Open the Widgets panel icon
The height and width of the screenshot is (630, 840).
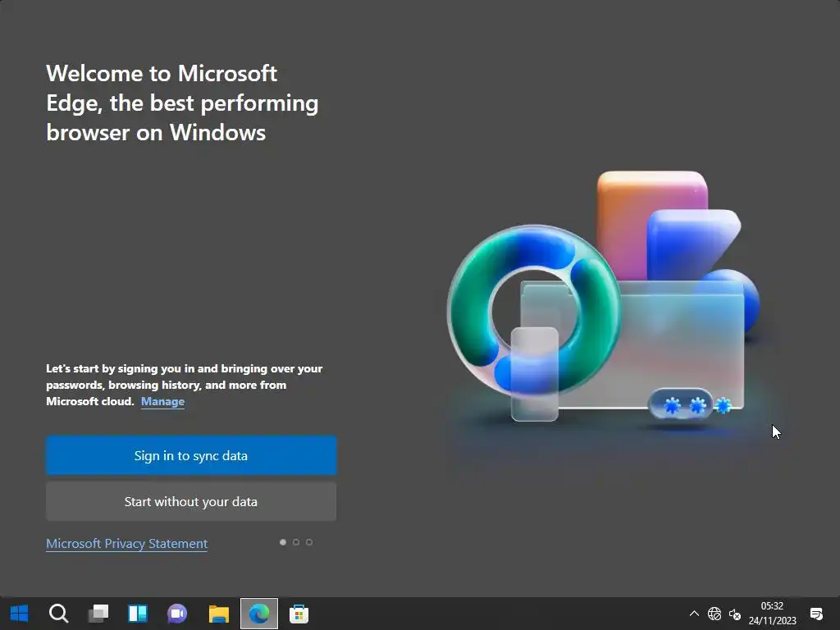(138, 614)
